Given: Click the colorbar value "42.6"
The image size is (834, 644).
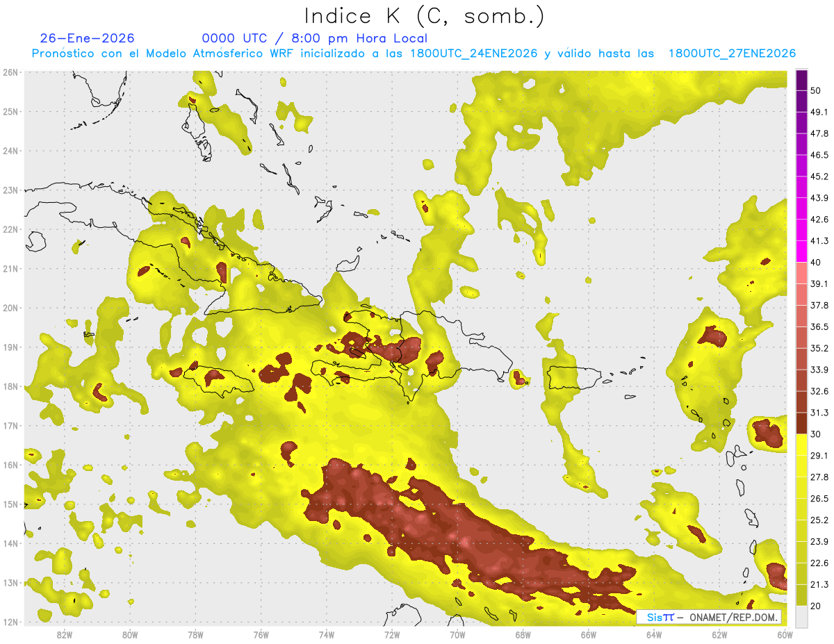Looking at the screenshot, I should pos(819,220).
